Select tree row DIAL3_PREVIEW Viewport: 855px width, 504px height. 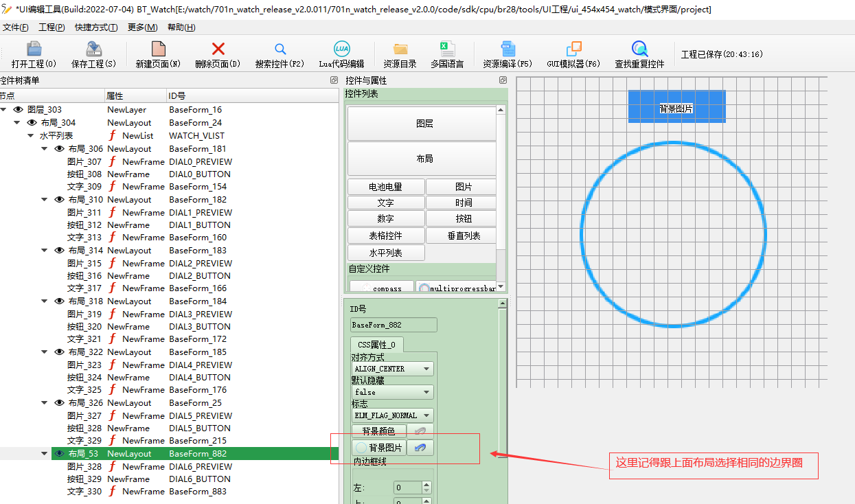[x=201, y=314]
